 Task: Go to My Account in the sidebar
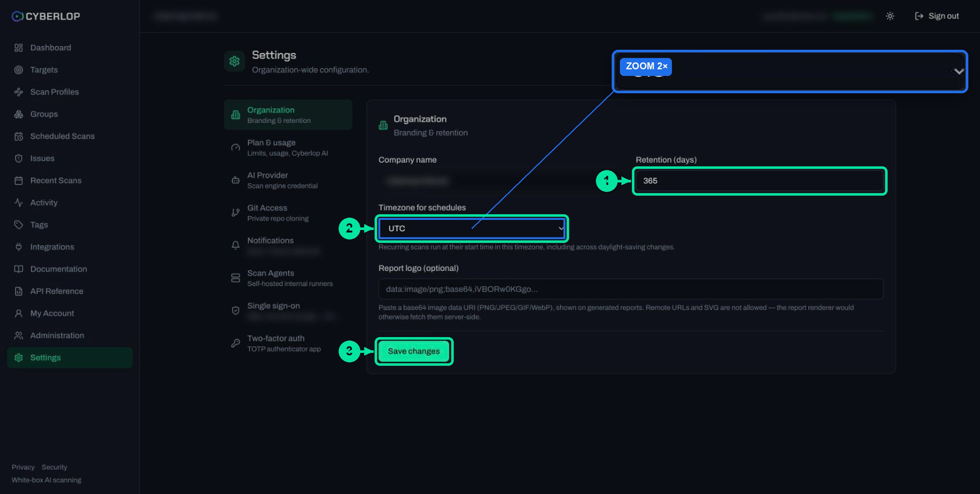[70, 313]
